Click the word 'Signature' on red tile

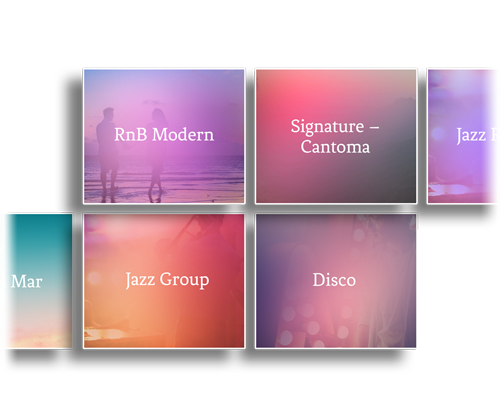pos(327,127)
